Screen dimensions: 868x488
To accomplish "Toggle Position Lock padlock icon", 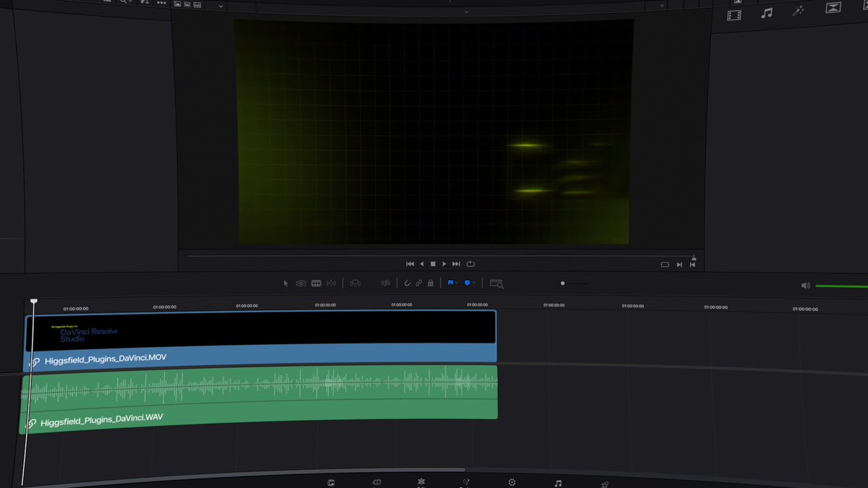I will [430, 283].
